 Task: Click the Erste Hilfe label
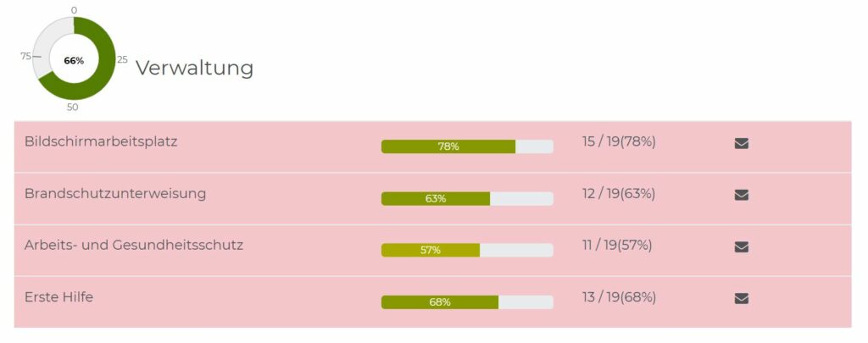click(x=58, y=297)
